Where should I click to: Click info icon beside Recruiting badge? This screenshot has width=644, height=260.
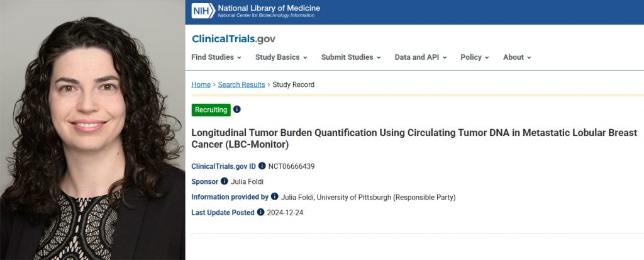click(237, 109)
